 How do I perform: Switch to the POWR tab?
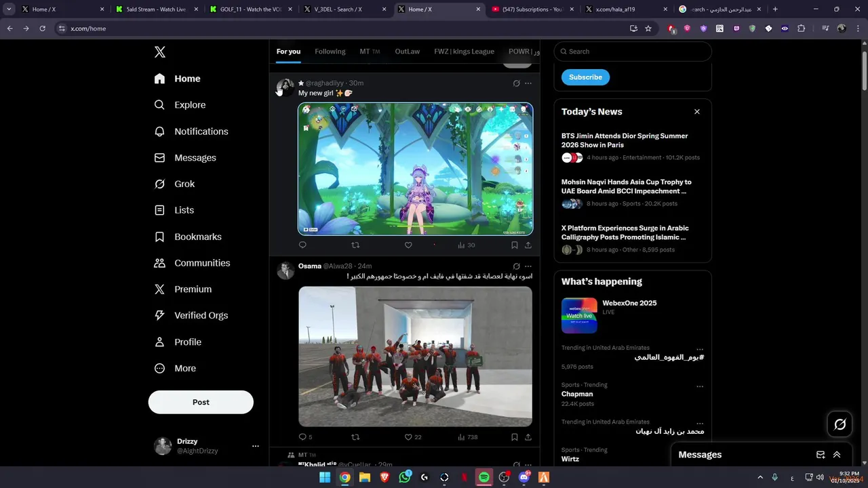(524, 52)
